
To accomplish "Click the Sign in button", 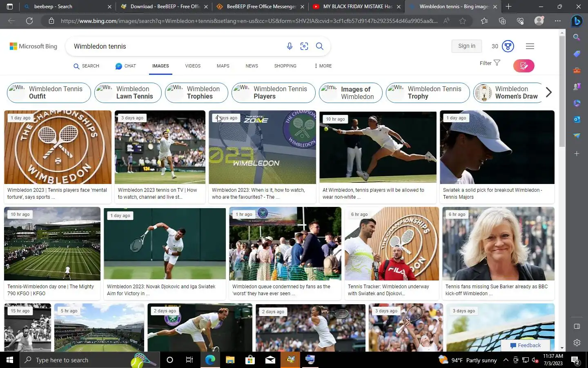I will (x=467, y=46).
